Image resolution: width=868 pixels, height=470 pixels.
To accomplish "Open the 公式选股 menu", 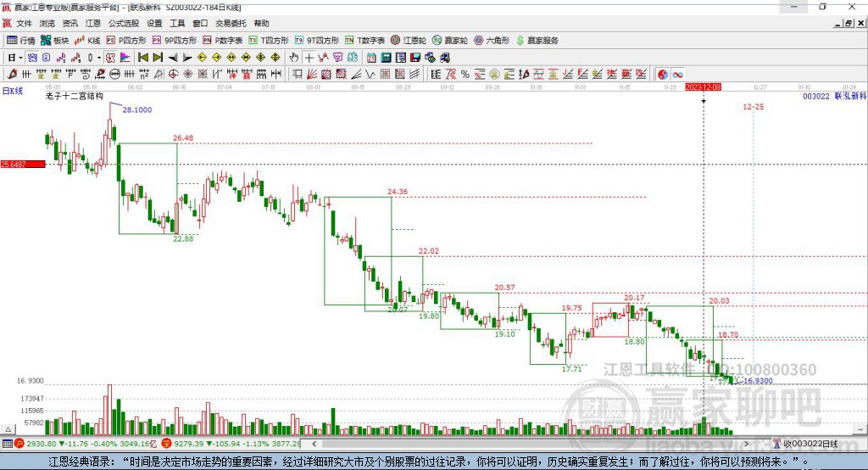I will coord(124,23).
